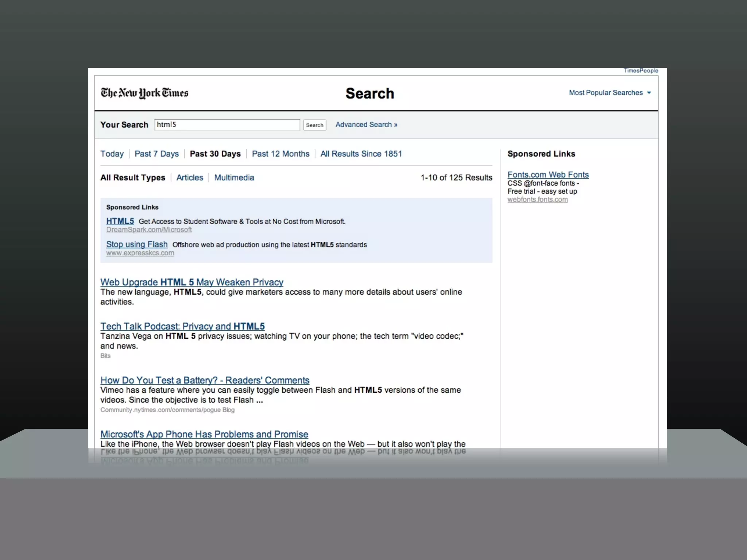The height and width of the screenshot is (560, 747).
Task: Show All Results Since 1851
Action: [x=361, y=154]
